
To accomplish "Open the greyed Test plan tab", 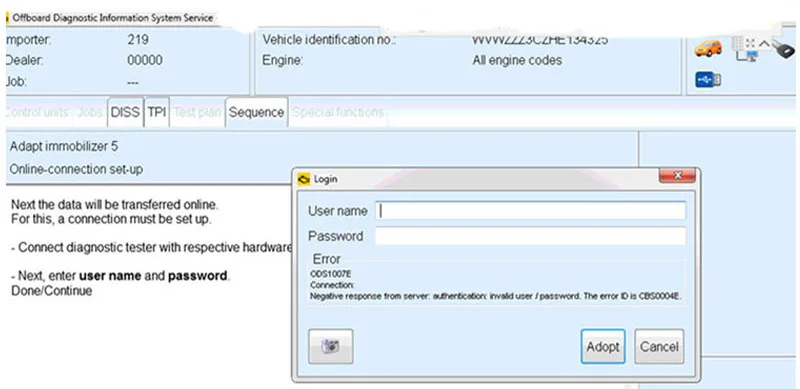I will (197, 112).
